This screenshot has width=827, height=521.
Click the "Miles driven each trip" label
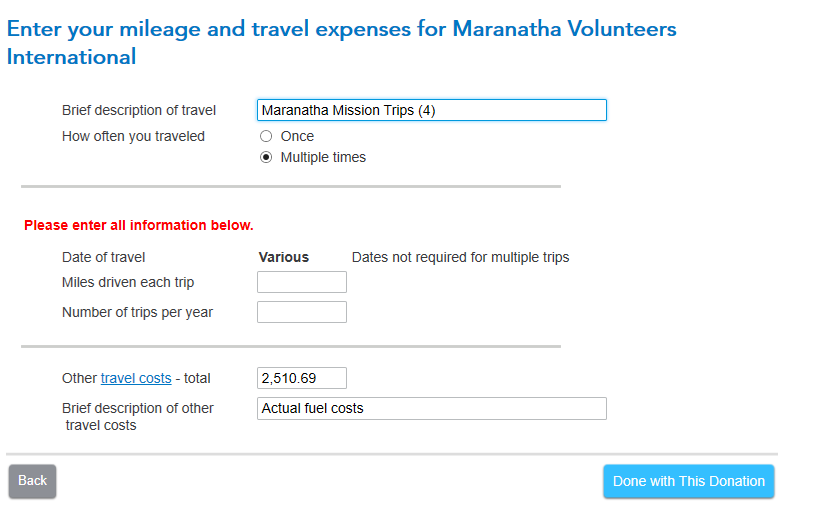(x=128, y=282)
